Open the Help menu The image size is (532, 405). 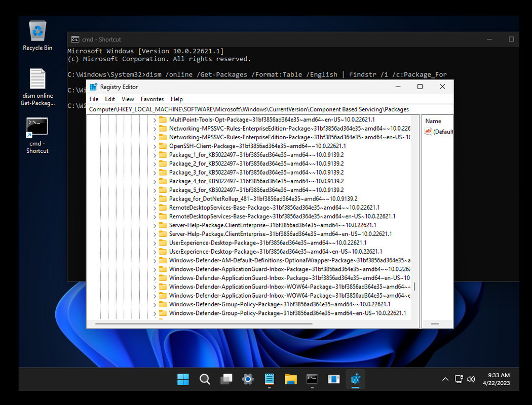[x=176, y=99]
